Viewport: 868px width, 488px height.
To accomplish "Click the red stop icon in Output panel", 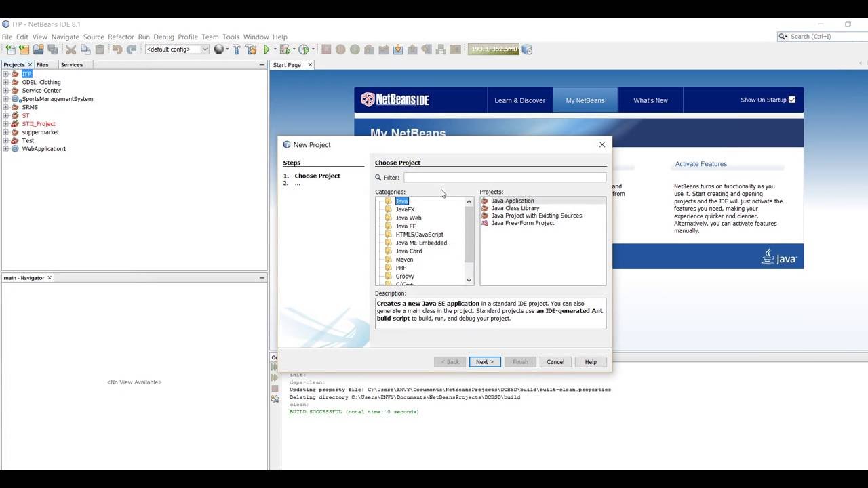I will click(275, 388).
